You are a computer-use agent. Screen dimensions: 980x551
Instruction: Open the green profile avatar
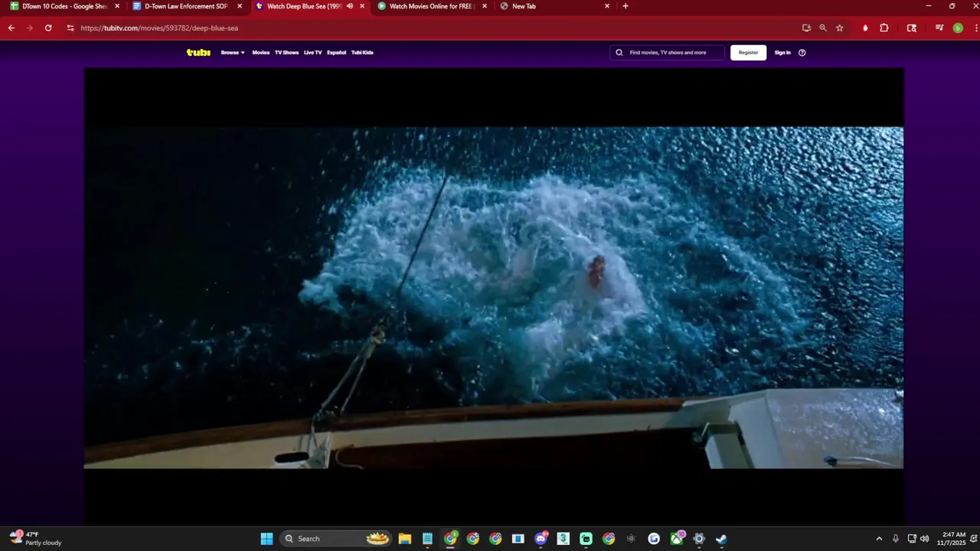[x=958, y=28]
